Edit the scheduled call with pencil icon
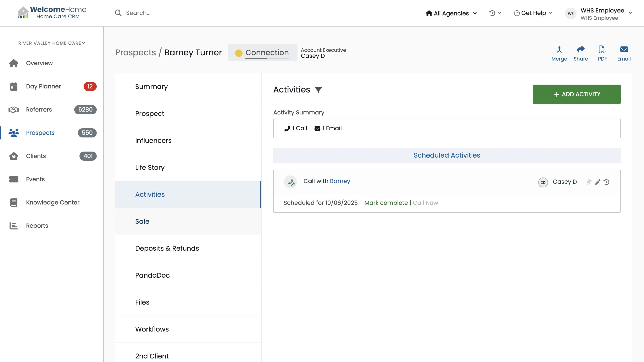 pos(597,182)
